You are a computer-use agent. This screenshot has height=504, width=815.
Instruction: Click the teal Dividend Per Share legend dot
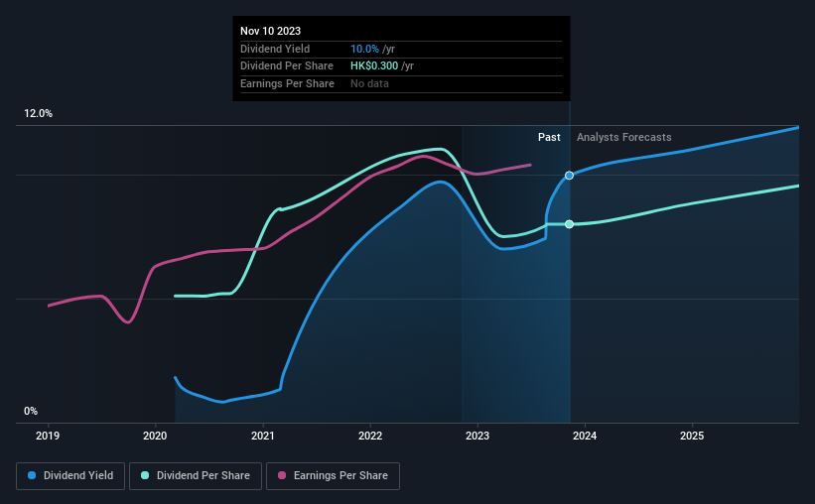pyautogui.click(x=145, y=475)
